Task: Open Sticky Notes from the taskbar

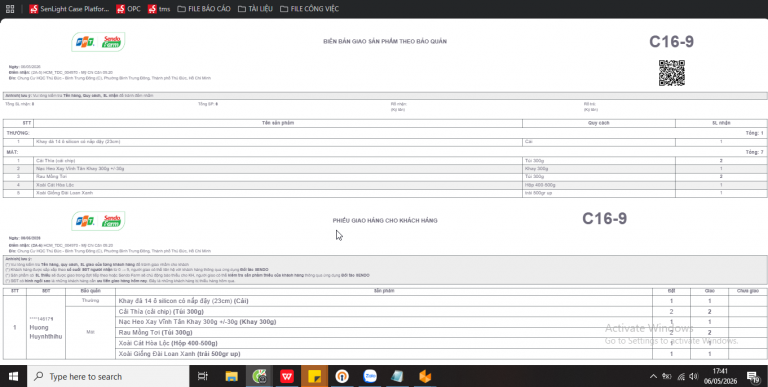Action: (x=314, y=376)
